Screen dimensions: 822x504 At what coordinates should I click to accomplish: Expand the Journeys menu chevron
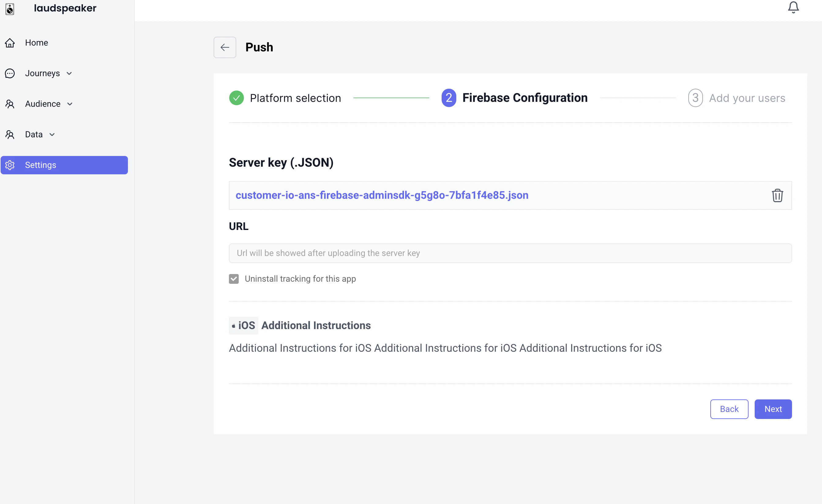click(x=69, y=73)
